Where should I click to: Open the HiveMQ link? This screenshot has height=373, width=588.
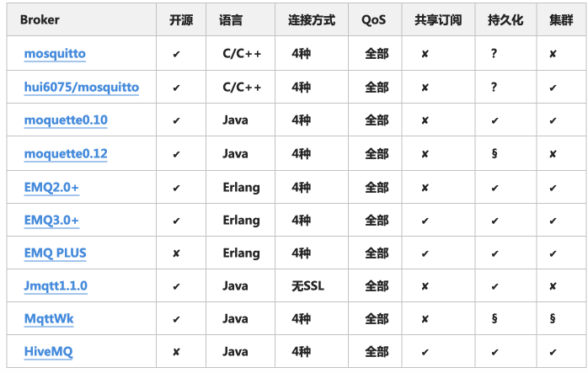[48, 352]
